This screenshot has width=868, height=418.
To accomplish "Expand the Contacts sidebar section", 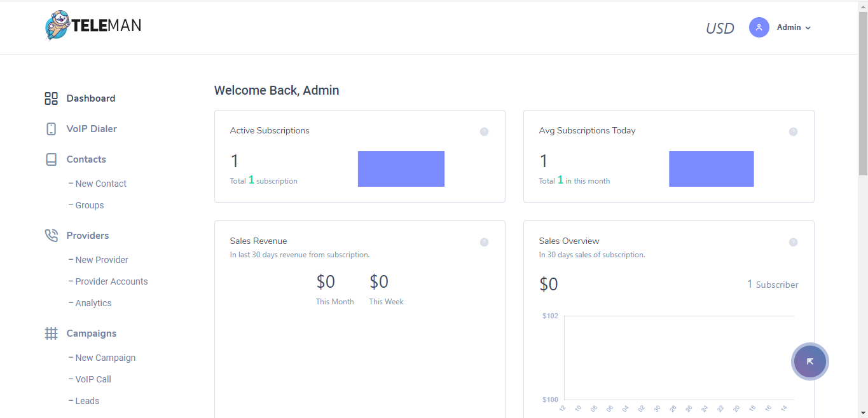I will click(x=86, y=159).
